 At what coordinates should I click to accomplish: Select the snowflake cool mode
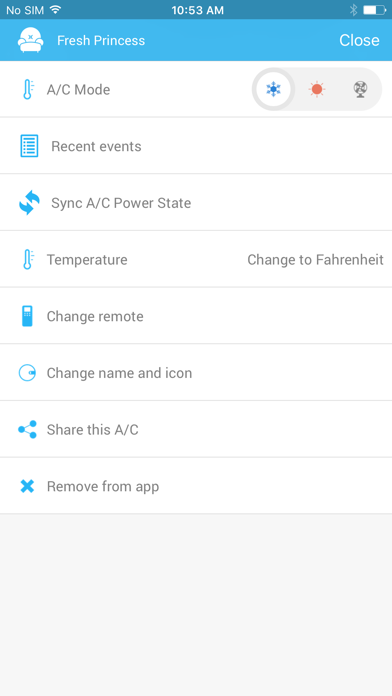(x=273, y=89)
